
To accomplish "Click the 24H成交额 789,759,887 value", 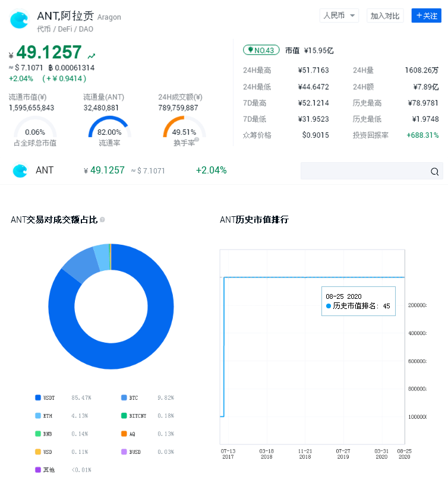I will tap(178, 108).
